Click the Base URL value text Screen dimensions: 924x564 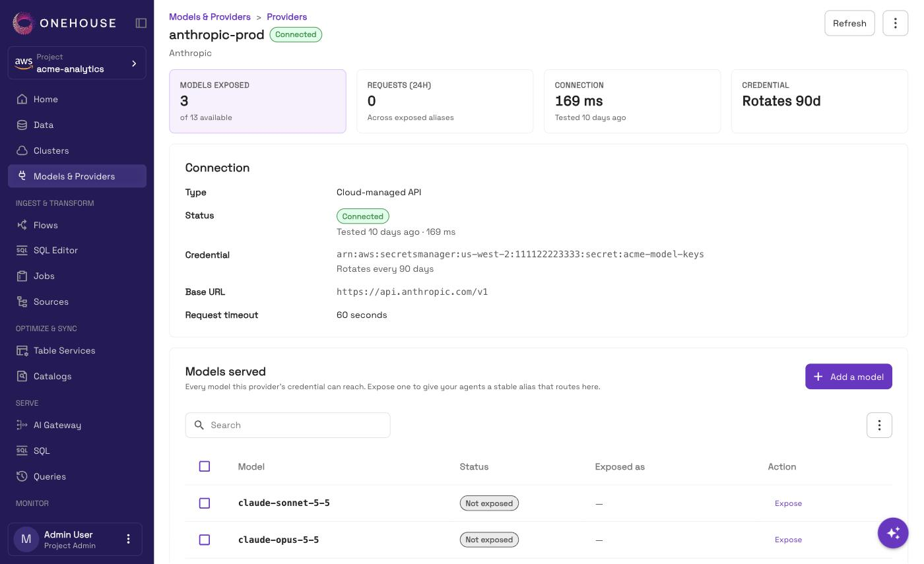[412, 292]
